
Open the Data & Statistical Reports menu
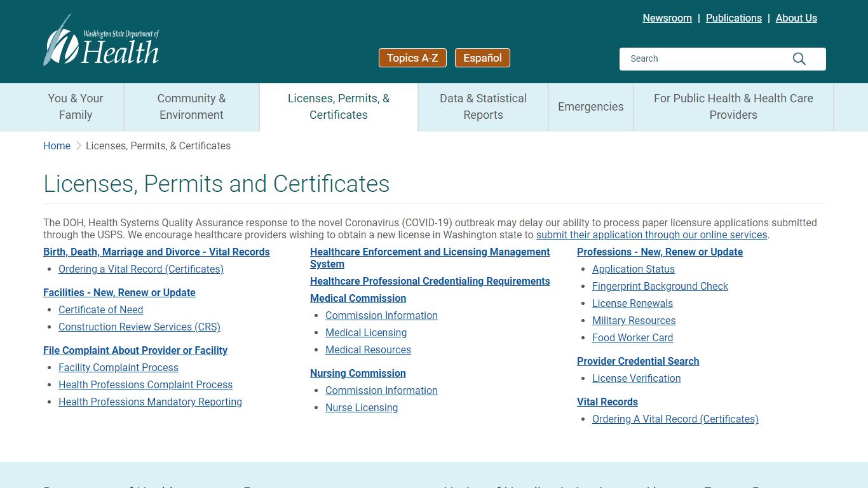click(483, 107)
